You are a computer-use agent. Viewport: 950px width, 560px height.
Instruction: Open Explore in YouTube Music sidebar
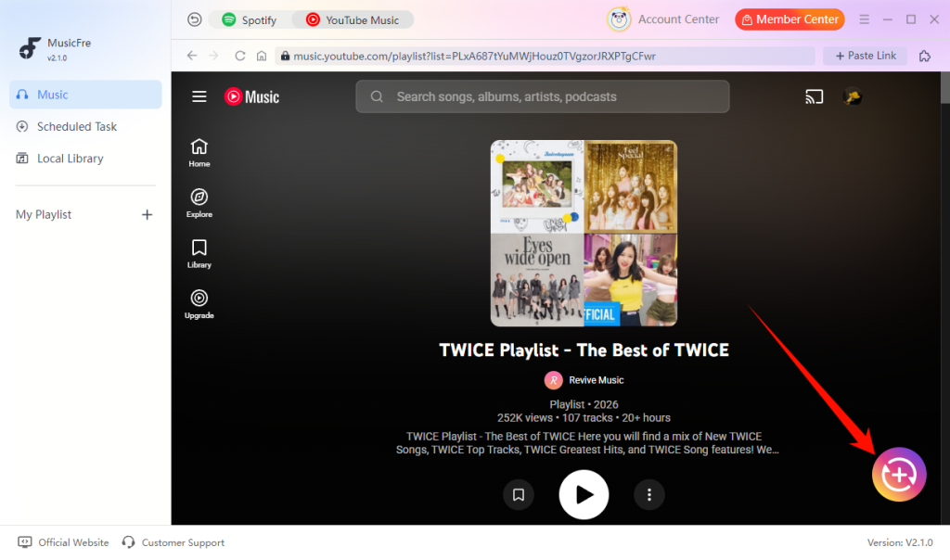click(199, 203)
